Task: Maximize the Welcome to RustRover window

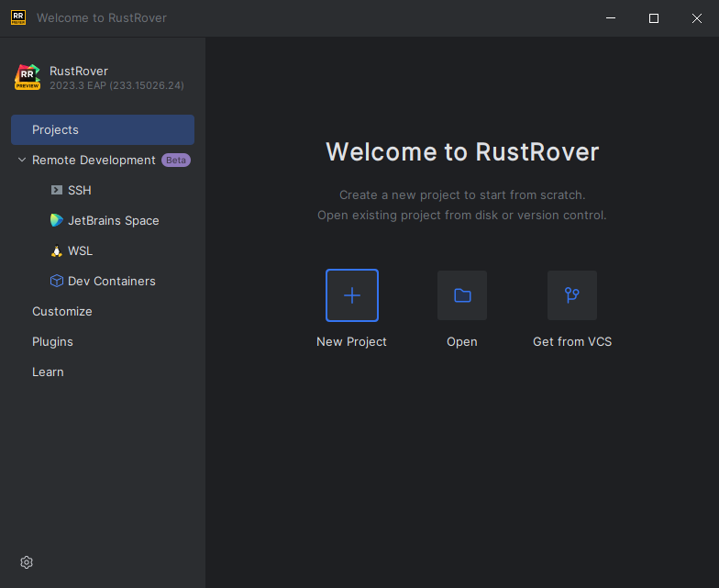Action: point(654,18)
